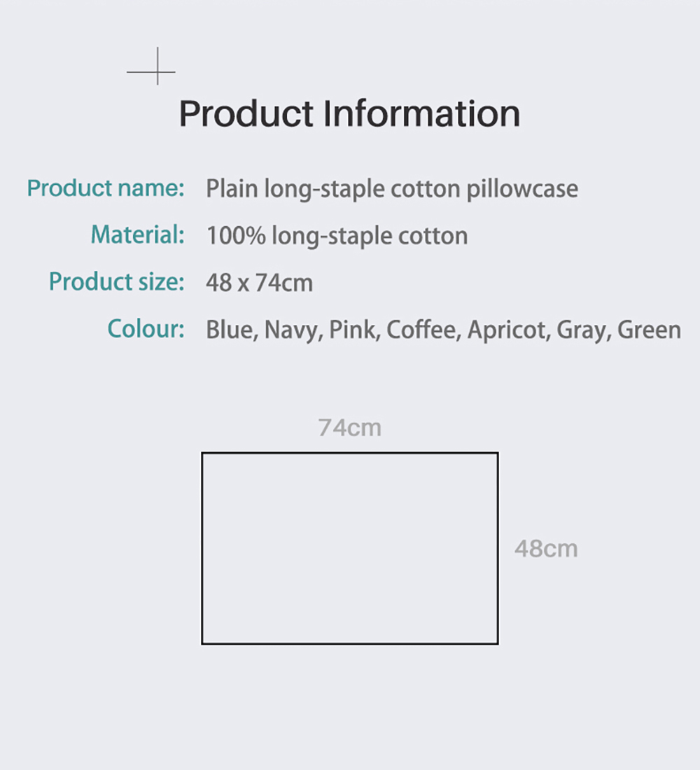Viewport: 700px width, 770px height.
Task: Click the word Blue in colours
Action: 232,330
